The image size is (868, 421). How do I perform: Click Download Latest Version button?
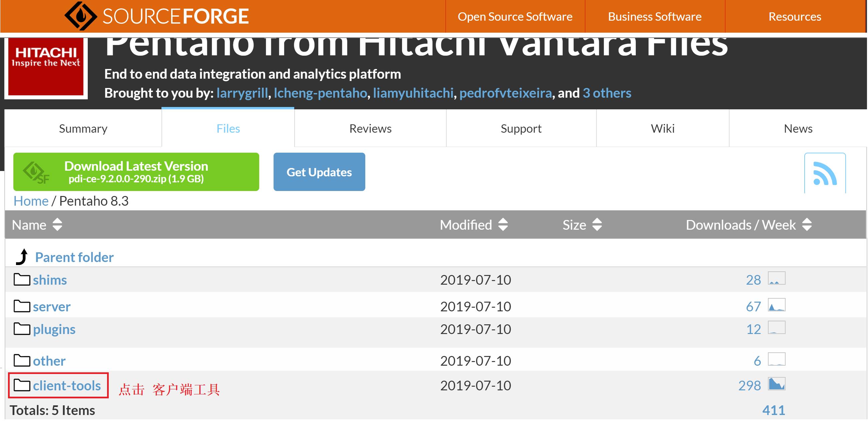coord(136,172)
